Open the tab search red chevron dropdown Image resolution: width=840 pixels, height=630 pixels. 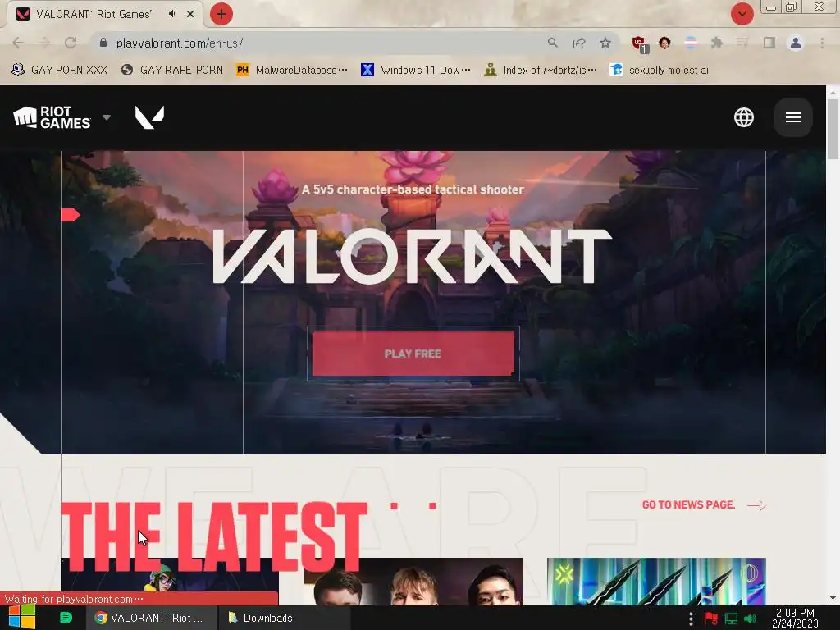tap(742, 14)
